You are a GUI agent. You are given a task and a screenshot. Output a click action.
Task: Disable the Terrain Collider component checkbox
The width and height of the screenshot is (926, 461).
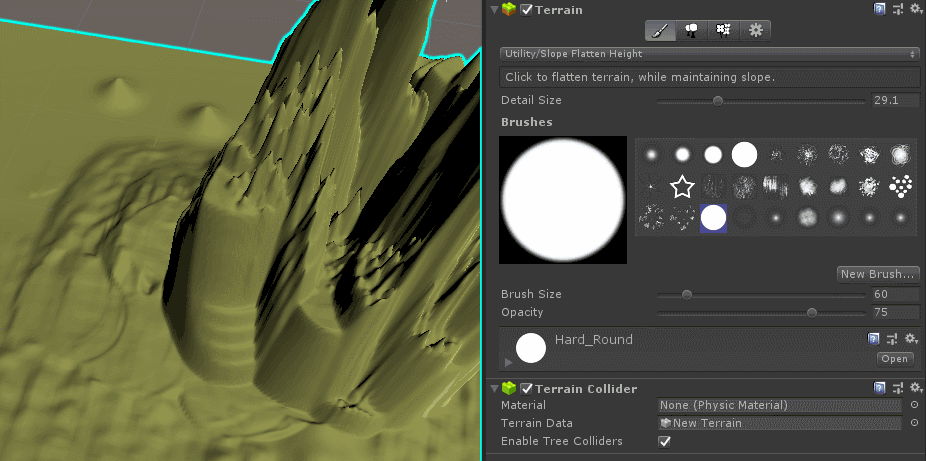(x=526, y=388)
